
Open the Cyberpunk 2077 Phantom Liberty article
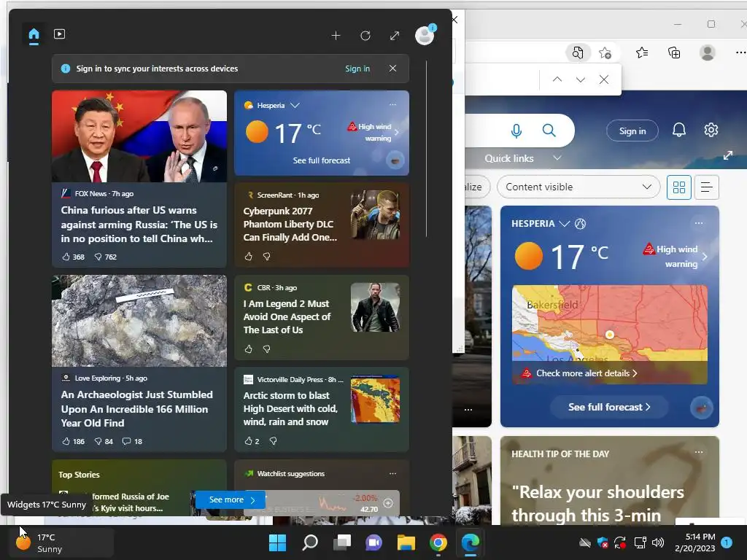coord(290,224)
